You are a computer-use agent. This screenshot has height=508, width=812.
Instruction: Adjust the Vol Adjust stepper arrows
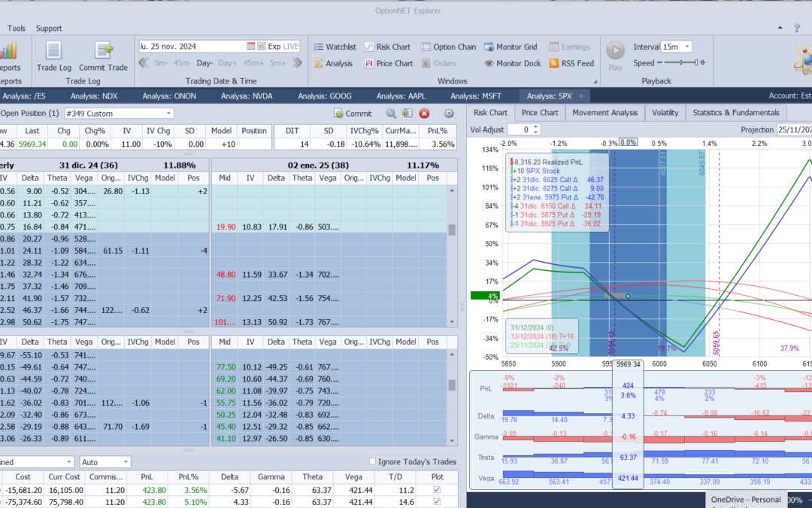point(536,129)
